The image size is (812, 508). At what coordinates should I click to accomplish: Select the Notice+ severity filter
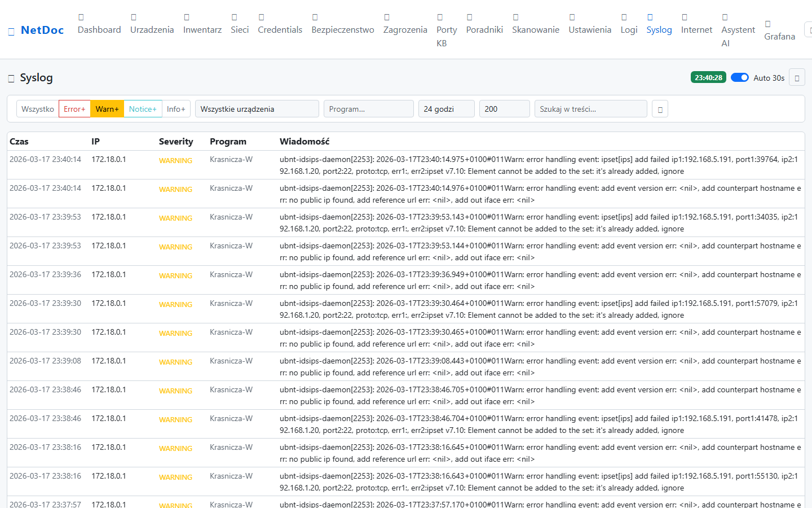point(143,109)
